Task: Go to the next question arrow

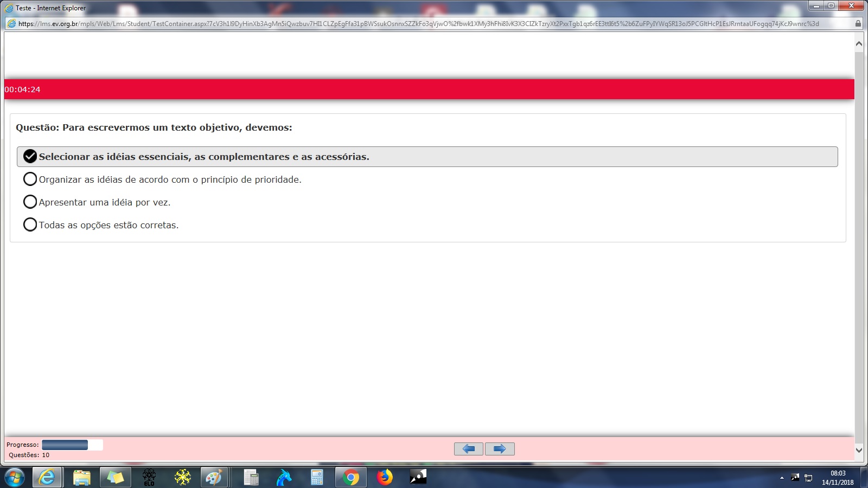Action: coord(500,449)
